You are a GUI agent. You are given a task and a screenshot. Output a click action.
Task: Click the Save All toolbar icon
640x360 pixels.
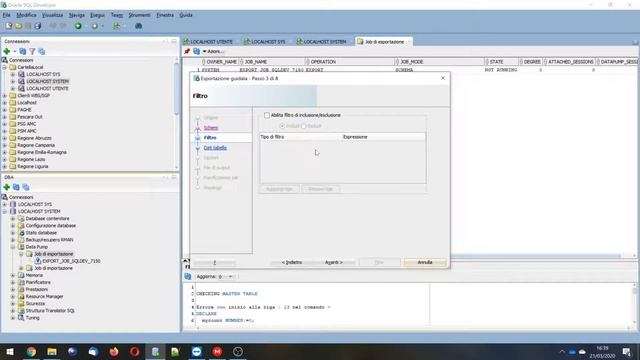coord(38,26)
